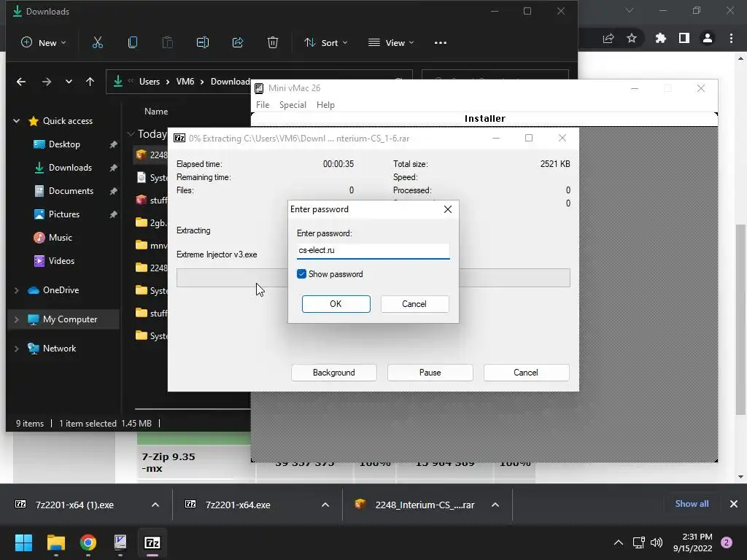747x560 pixels.
Task: Open the Mini vMac Special menu
Action: pos(293,105)
